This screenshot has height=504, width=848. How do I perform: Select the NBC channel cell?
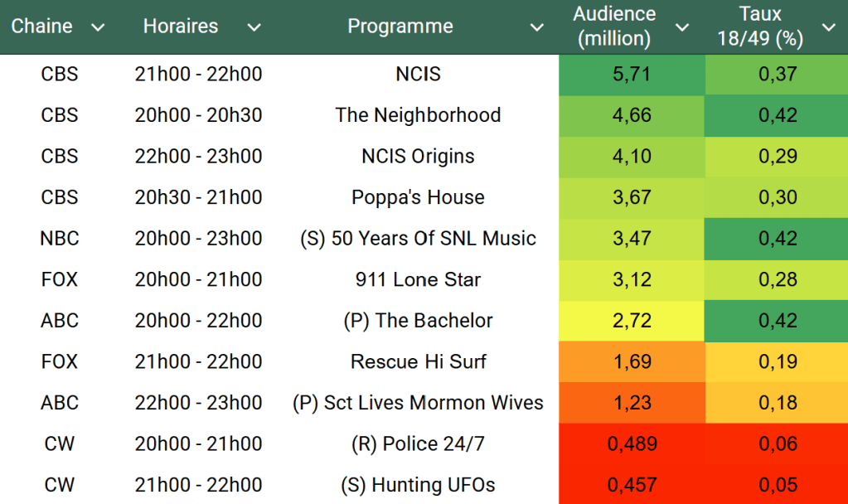click(60, 239)
